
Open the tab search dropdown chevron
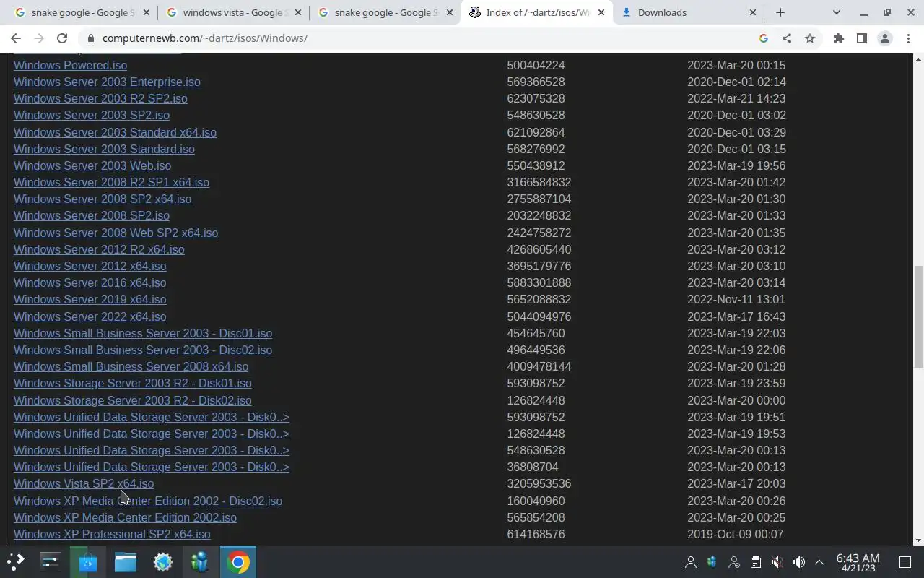[837, 12]
